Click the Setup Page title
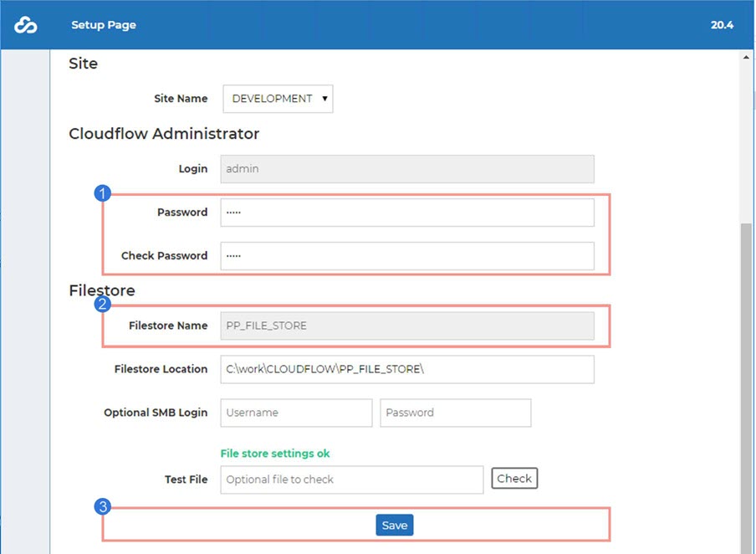The height and width of the screenshot is (554, 756). pos(104,25)
